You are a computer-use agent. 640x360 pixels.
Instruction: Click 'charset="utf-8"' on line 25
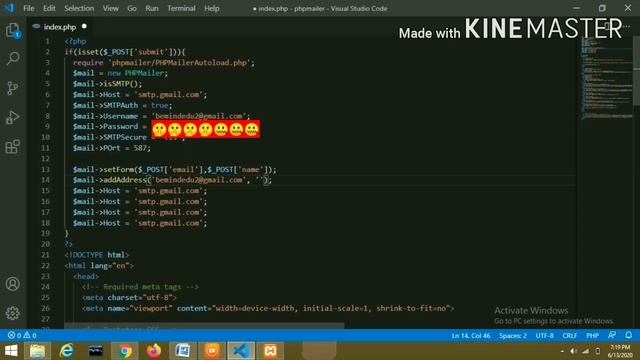coord(140,298)
